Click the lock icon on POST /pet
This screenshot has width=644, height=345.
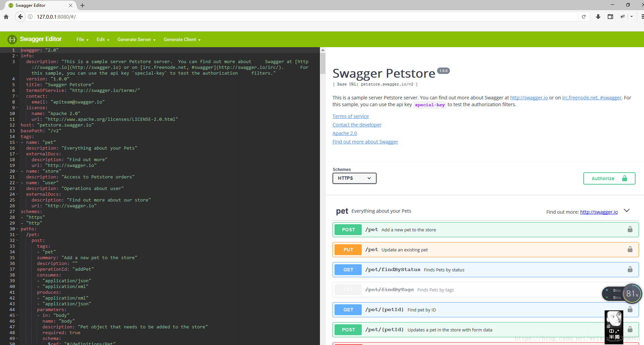(x=630, y=230)
